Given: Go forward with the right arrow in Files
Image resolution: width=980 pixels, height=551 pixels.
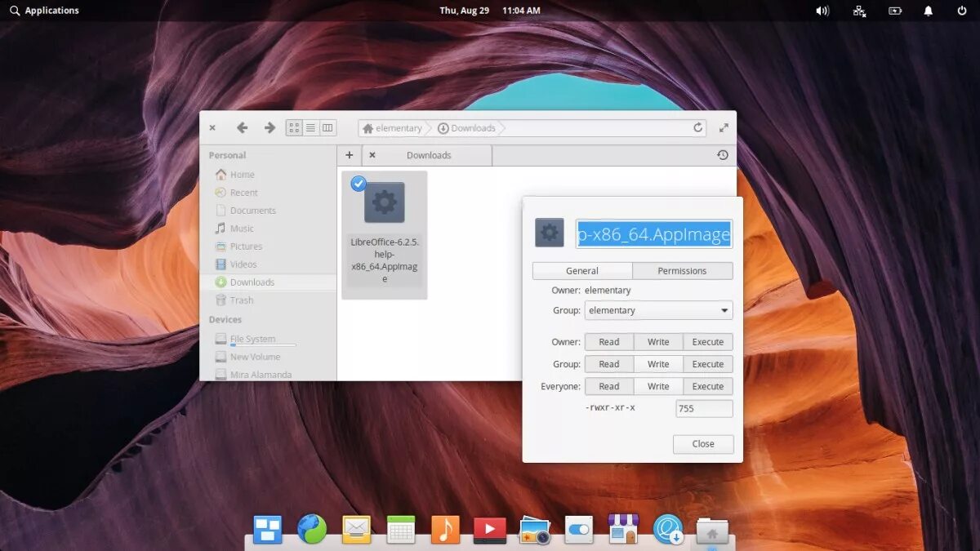Looking at the screenshot, I should click(269, 128).
